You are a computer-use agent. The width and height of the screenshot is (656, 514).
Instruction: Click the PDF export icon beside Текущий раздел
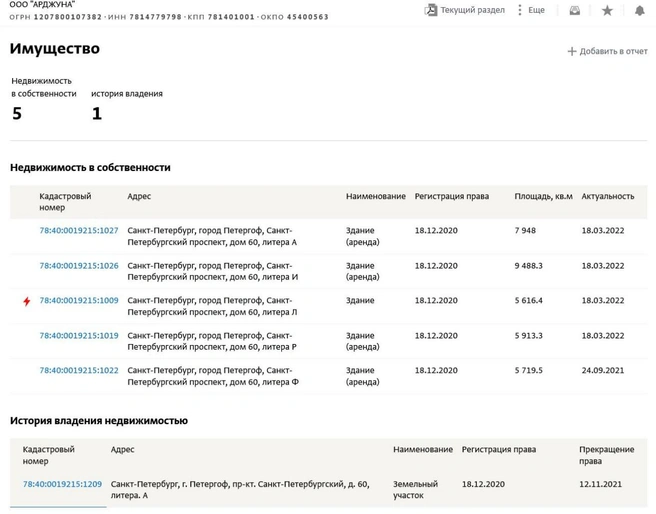pos(430,10)
